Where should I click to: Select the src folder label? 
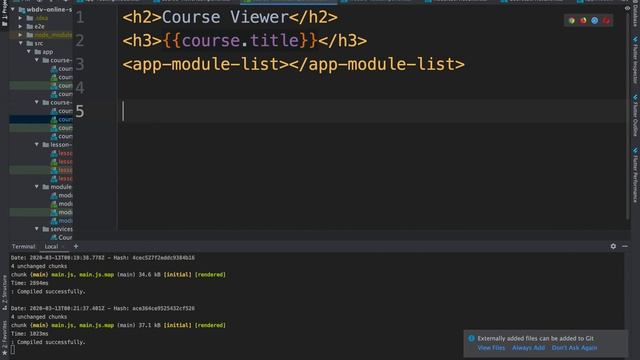pos(39,43)
